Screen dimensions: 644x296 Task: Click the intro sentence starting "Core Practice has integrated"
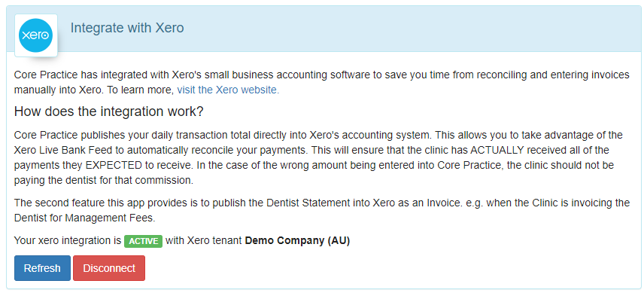click(321, 82)
